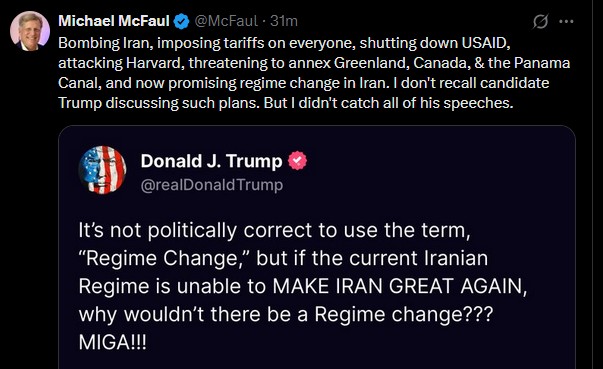
Task: Open the @realDonaldTrump handle
Action: click(212, 185)
